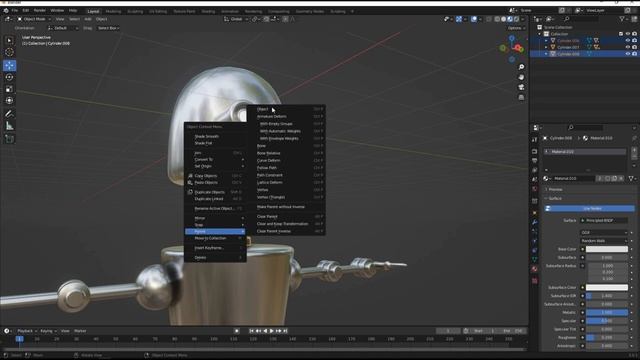
Task: Collapse the Surface panel section
Action: pos(555,198)
